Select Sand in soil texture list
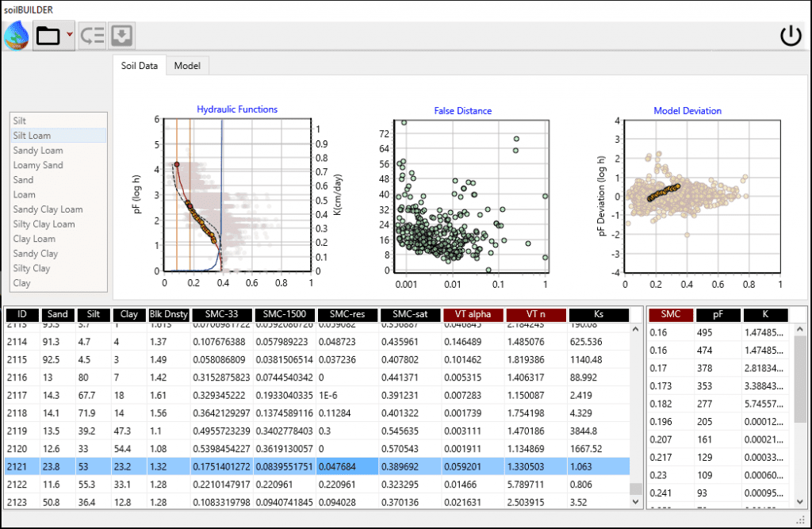The width and height of the screenshot is (812, 529). 58,180
